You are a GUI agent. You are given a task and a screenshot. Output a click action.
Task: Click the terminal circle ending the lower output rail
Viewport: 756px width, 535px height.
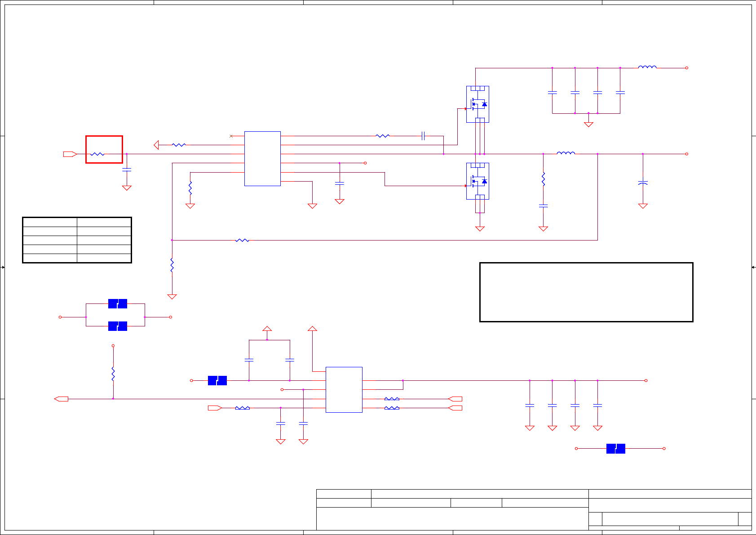coord(646,380)
